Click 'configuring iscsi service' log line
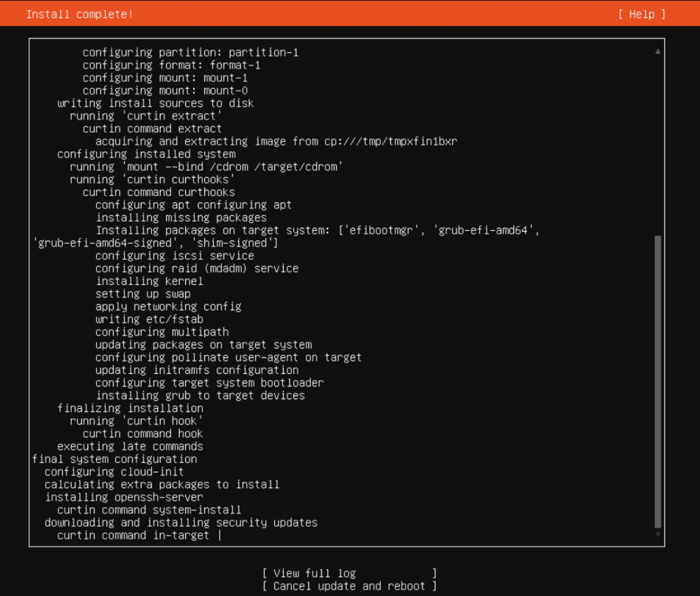 [x=174, y=256]
